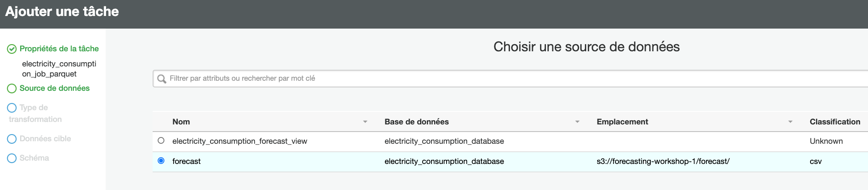Click the Schéma step label
The width and height of the screenshot is (868, 190).
point(34,158)
